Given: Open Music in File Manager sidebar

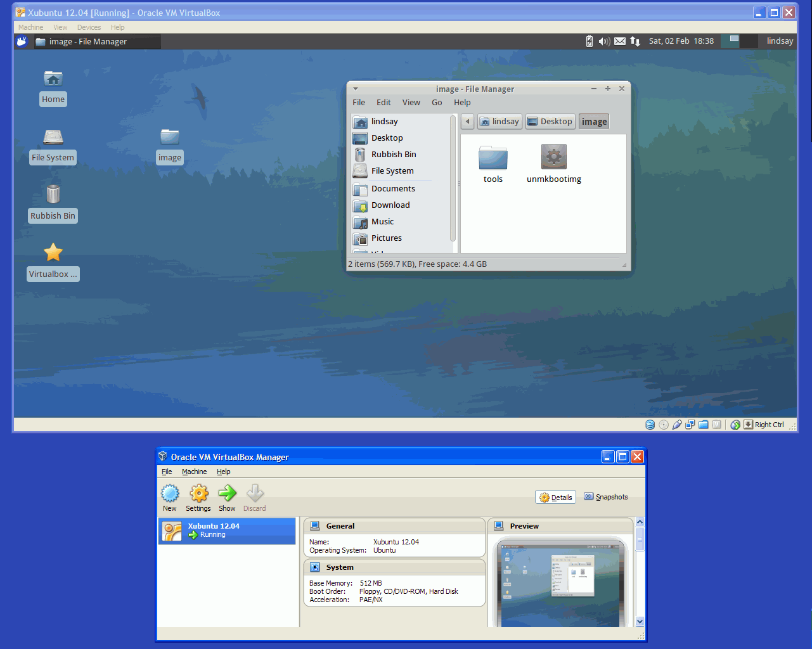Looking at the screenshot, I should [x=401, y=221].
